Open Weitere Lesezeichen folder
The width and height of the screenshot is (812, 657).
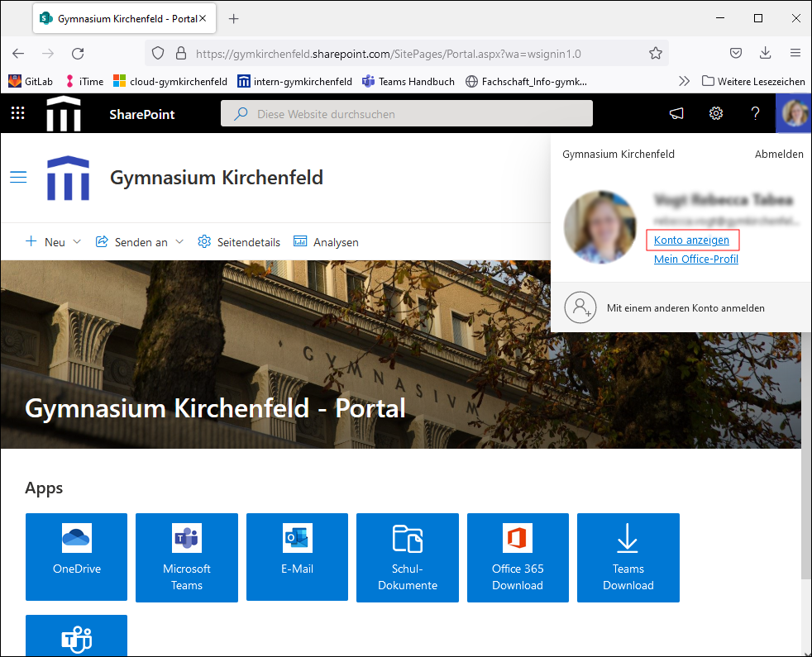click(x=753, y=81)
